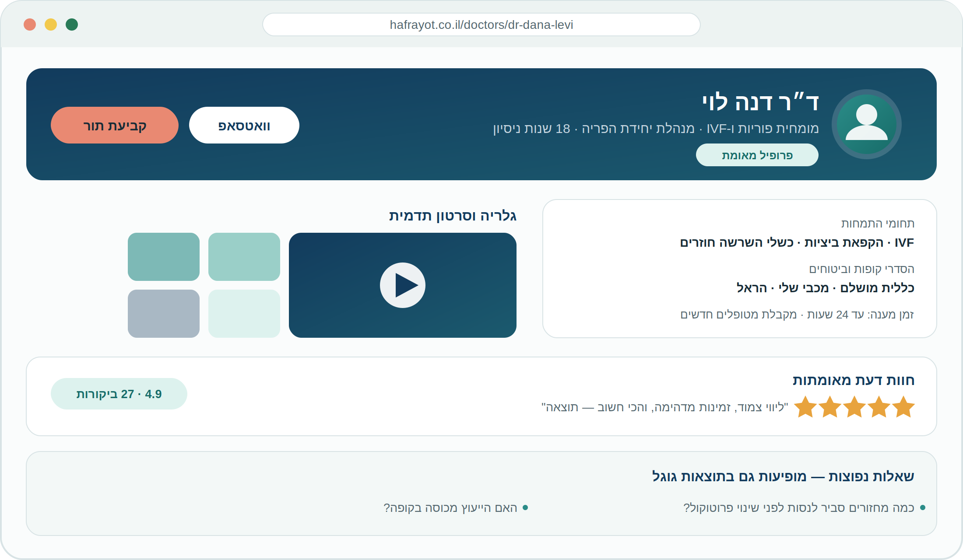963x560 pixels.
Task: Click the leftmost rating star
Action: pos(805,407)
